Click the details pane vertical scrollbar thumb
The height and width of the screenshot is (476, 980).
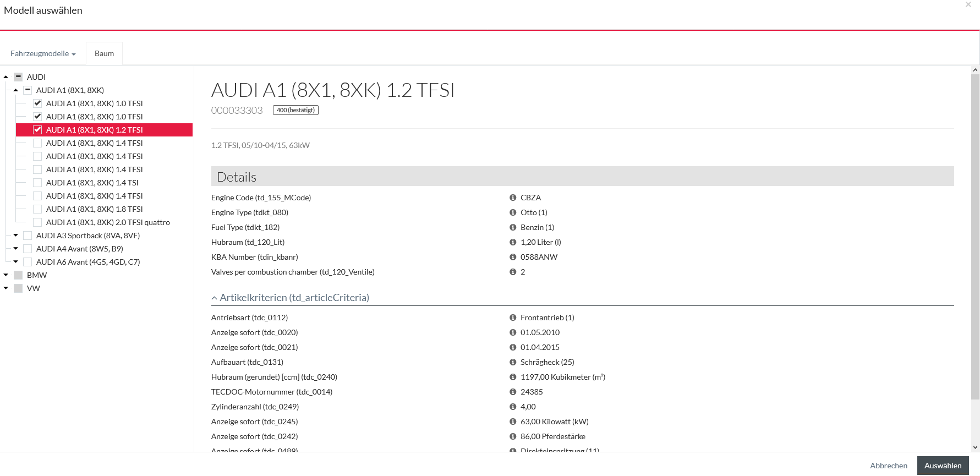click(x=975, y=237)
